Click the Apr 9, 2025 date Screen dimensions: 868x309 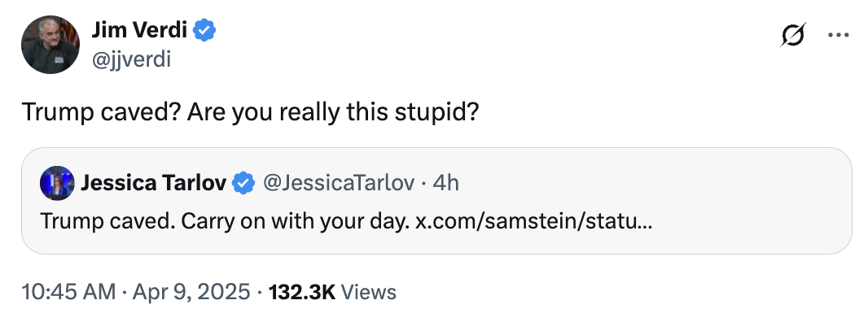192,291
